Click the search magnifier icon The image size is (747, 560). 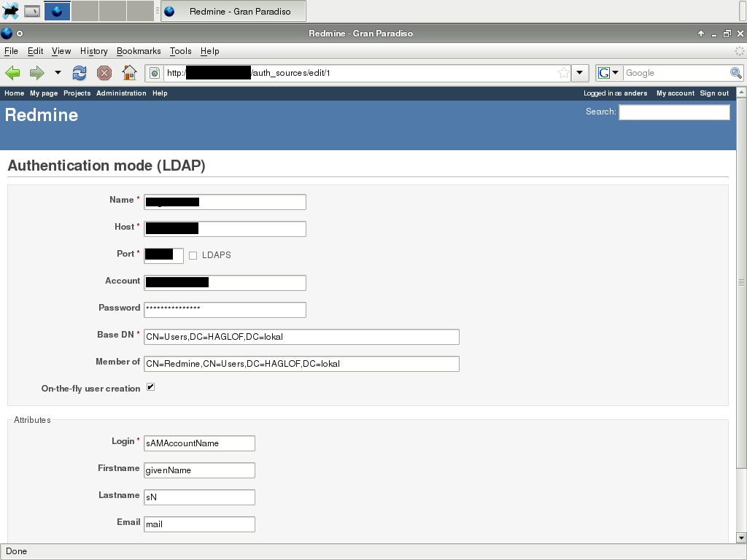[x=736, y=73]
